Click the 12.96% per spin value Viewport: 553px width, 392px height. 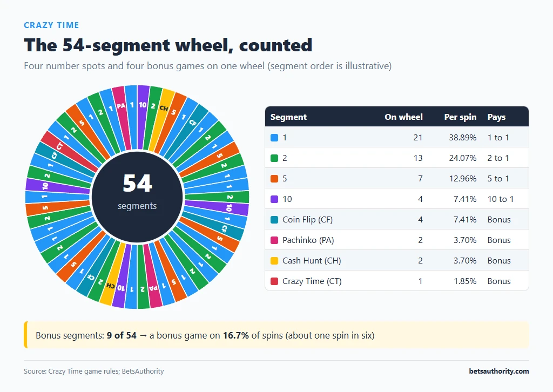[x=463, y=178]
